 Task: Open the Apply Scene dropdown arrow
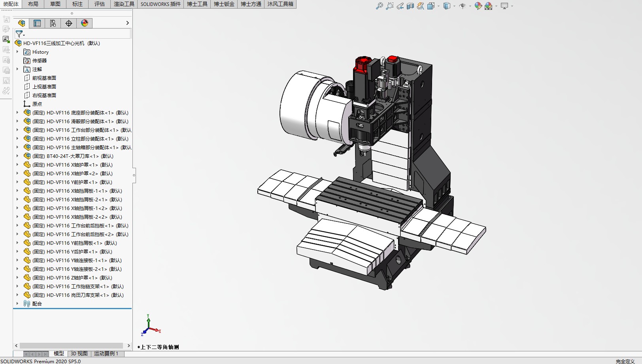496,6
